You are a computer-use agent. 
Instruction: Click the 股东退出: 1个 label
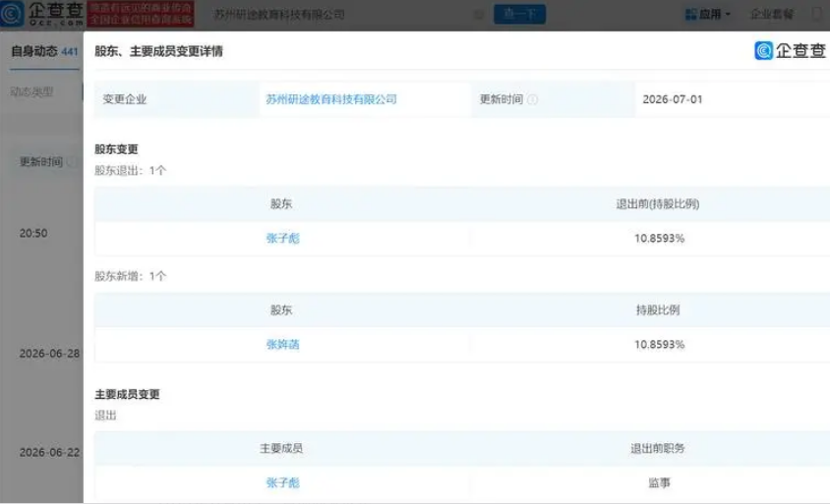pyautogui.click(x=130, y=170)
